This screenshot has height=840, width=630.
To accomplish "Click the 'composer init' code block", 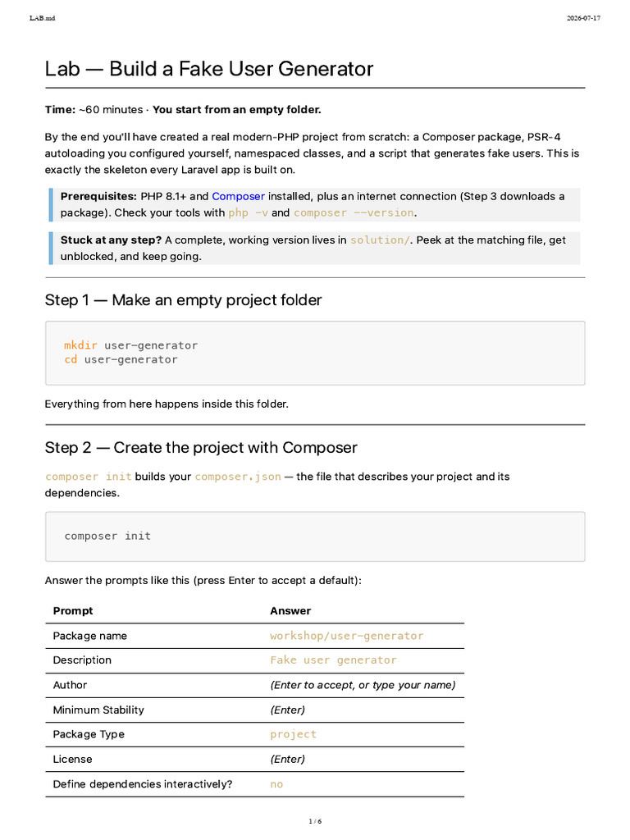I will (x=315, y=536).
